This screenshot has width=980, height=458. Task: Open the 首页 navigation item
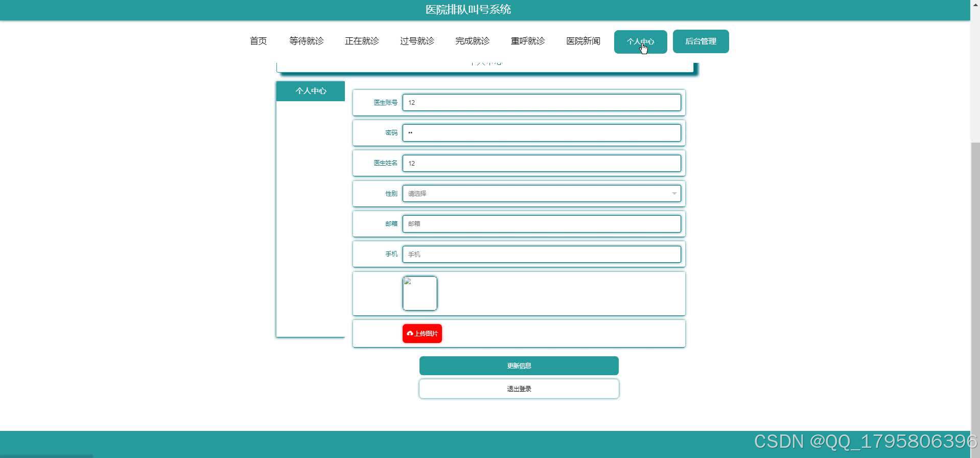click(258, 41)
